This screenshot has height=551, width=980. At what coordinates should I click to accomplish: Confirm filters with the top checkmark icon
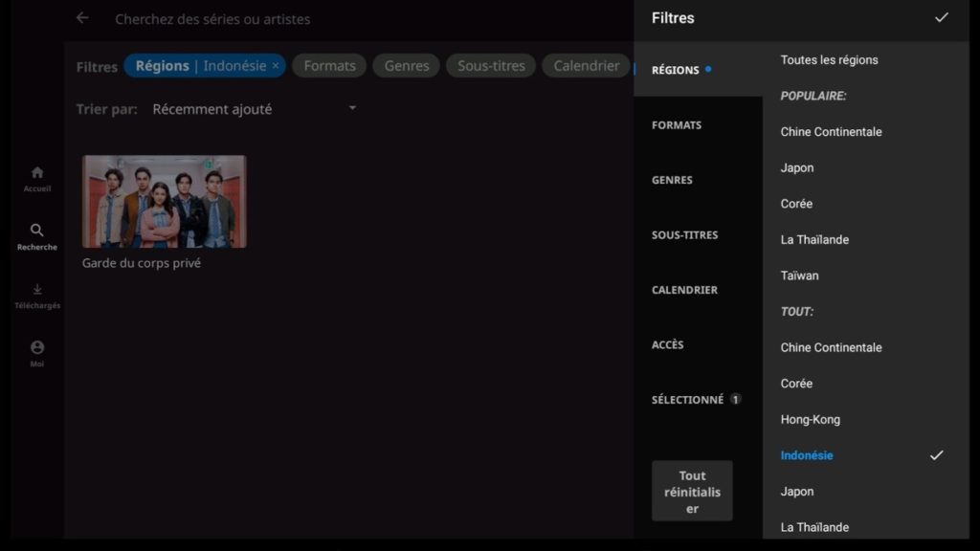[x=942, y=18]
